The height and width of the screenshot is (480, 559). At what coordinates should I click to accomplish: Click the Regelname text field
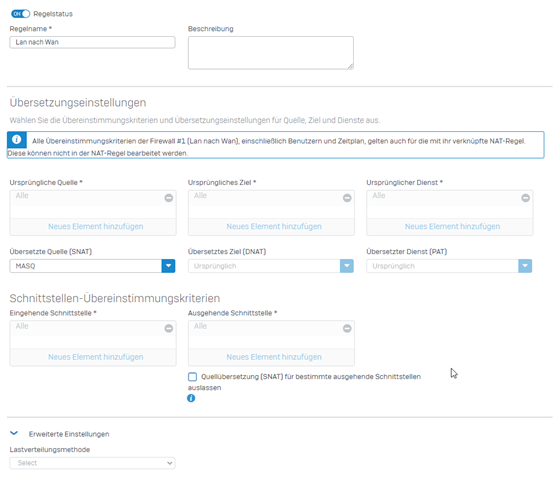(92, 42)
